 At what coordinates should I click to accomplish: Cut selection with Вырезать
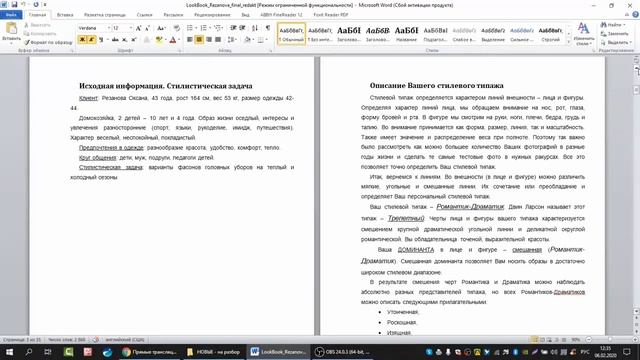tap(38, 25)
